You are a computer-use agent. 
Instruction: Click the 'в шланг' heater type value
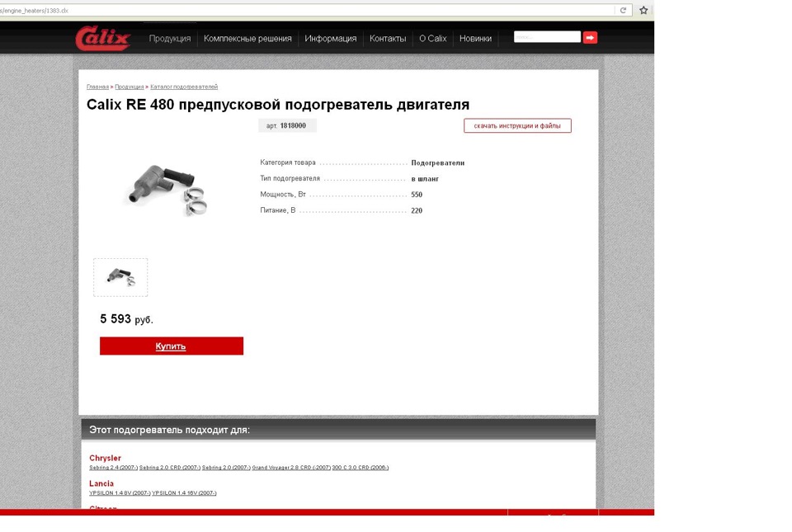(x=425, y=179)
